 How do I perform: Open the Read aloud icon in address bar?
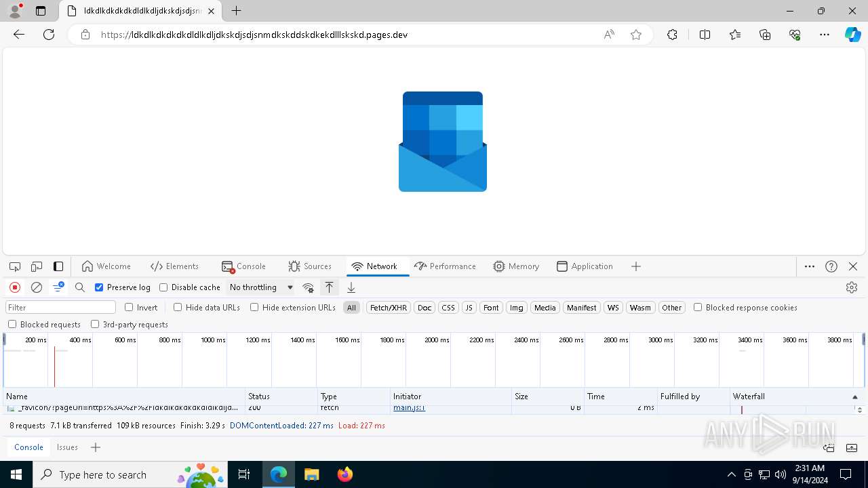[x=609, y=35]
